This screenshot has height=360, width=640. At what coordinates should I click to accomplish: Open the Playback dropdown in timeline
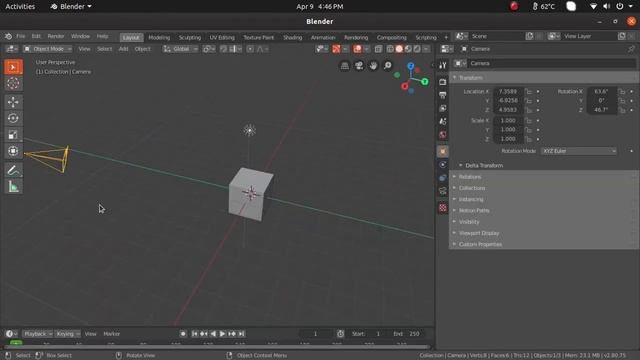coord(38,334)
